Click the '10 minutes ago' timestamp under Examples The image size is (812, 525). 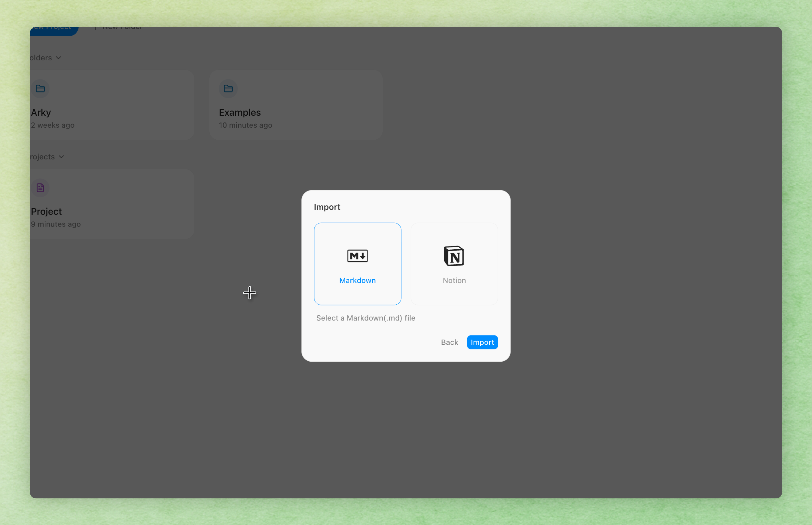click(x=245, y=125)
